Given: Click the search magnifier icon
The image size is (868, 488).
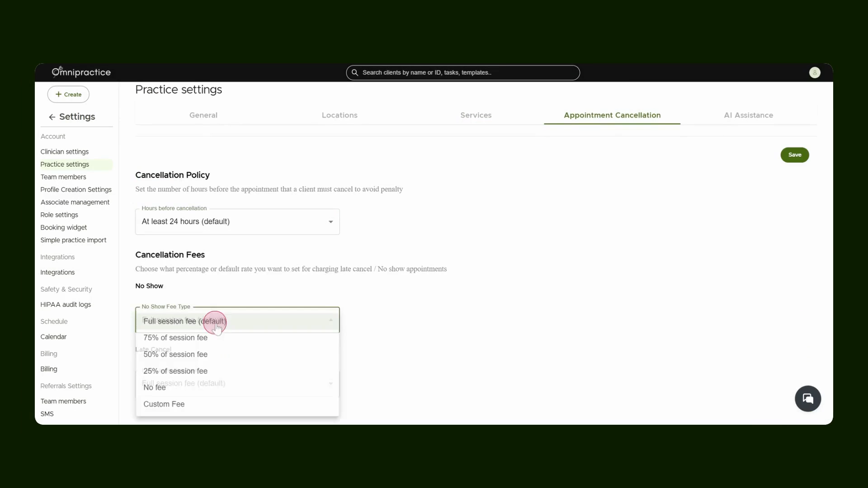Looking at the screenshot, I should [355, 72].
